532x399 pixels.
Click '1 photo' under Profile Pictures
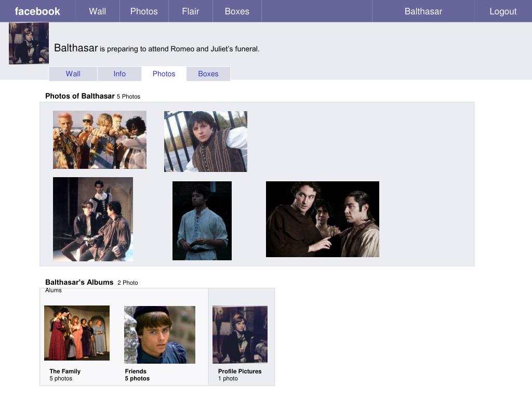pos(228,378)
